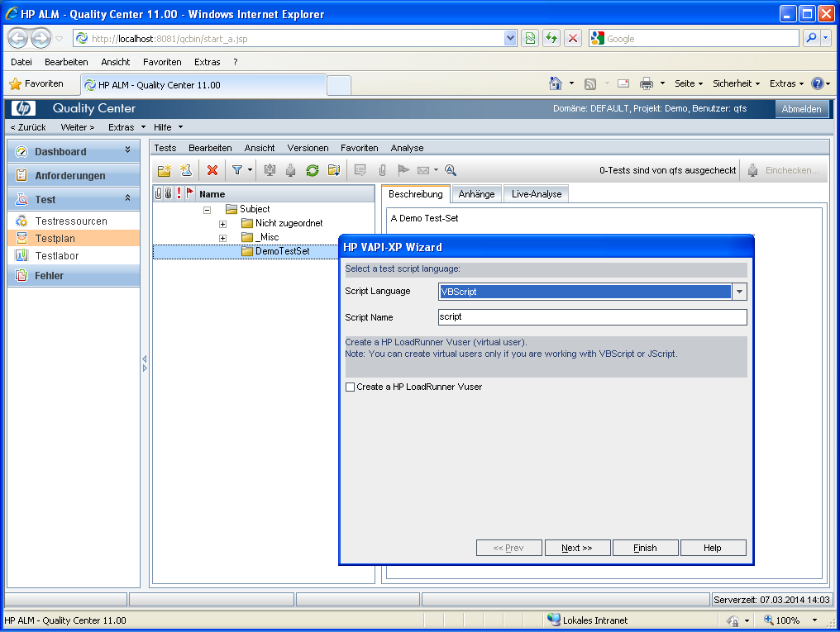This screenshot has width=840, height=632.
Task: Click the Finish wizard button
Action: pos(645,548)
